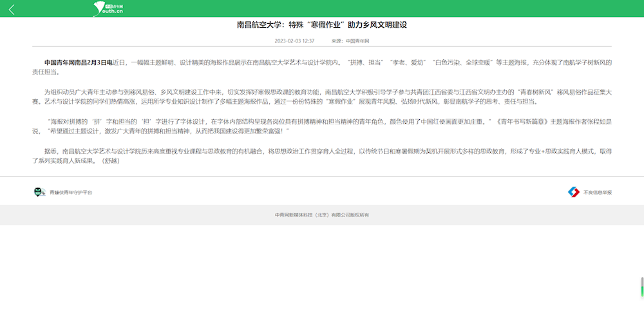Click the paragraph starting 海报对拼搏的
The width and height of the screenshot is (644, 326).
(x=322, y=126)
